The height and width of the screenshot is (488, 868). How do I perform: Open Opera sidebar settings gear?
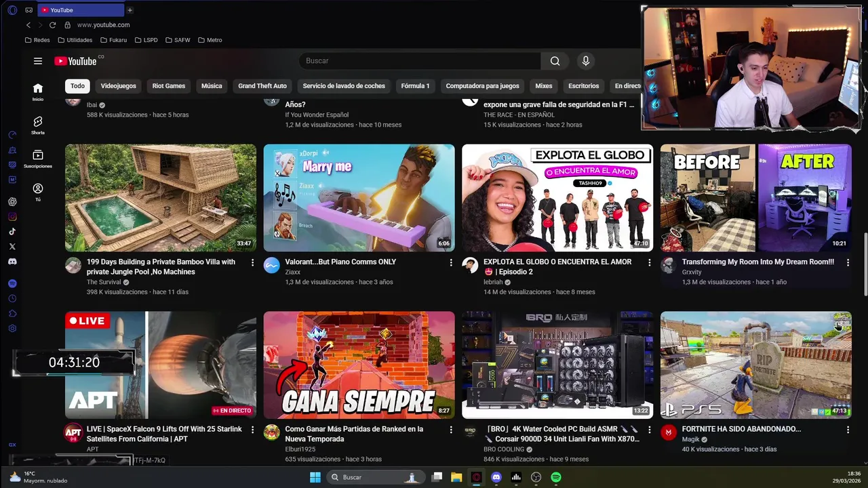(12, 328)
